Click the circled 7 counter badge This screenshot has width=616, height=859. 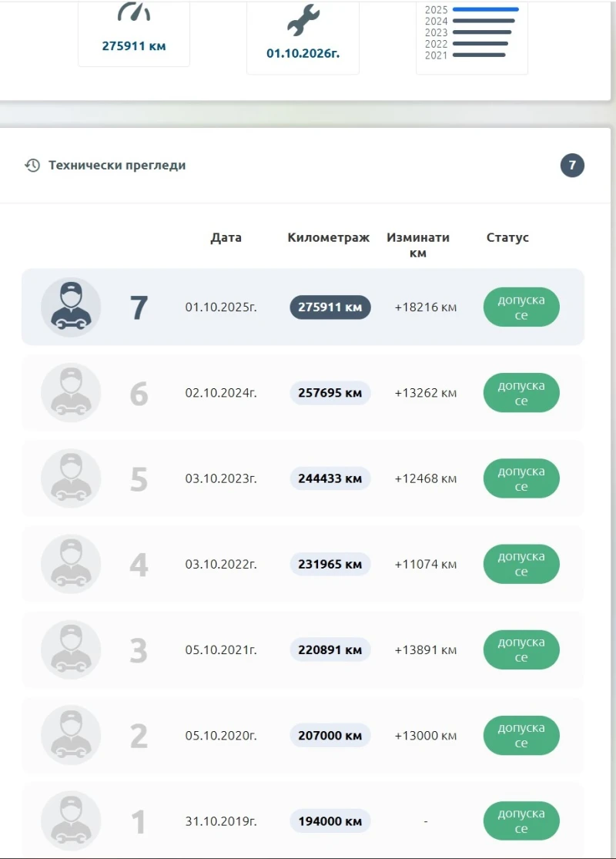click(x=572, y=165)
